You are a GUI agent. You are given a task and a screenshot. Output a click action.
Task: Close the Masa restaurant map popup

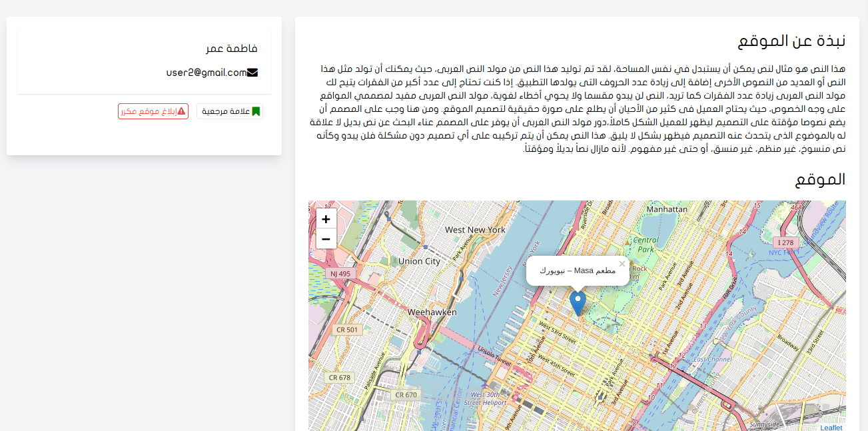[622, 264]
